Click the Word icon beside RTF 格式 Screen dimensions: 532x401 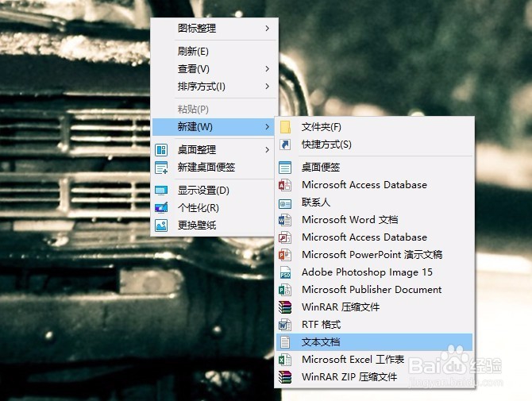click(285, 325)
